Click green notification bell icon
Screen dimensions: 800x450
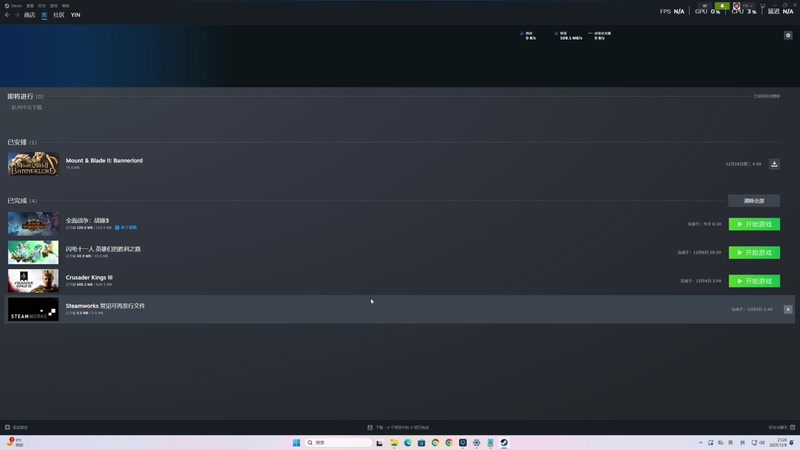(722, 6)
